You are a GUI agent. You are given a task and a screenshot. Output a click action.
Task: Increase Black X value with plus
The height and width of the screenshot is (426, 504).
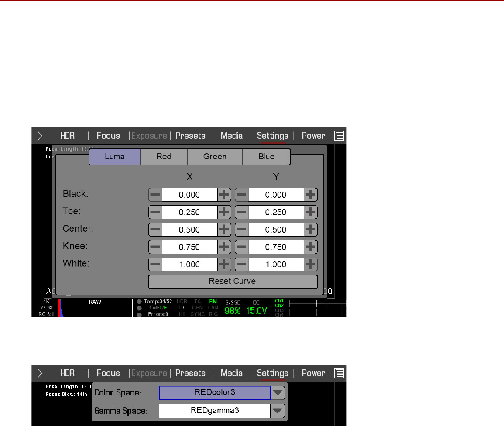click(x=224, y=195)
